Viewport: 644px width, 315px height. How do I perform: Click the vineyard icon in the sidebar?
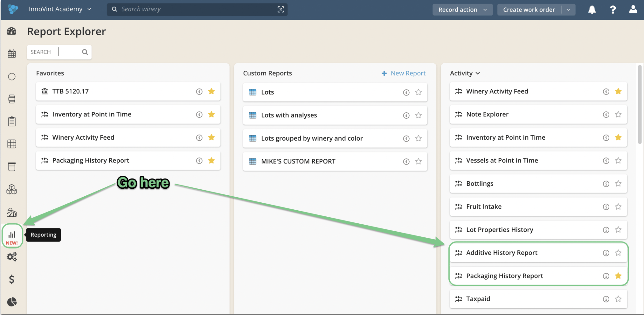pos(12,213)
